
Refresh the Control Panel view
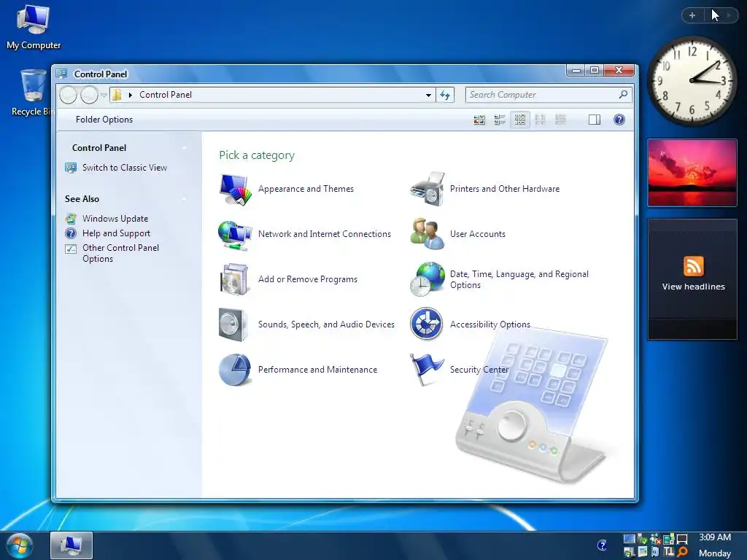point(445,96)
